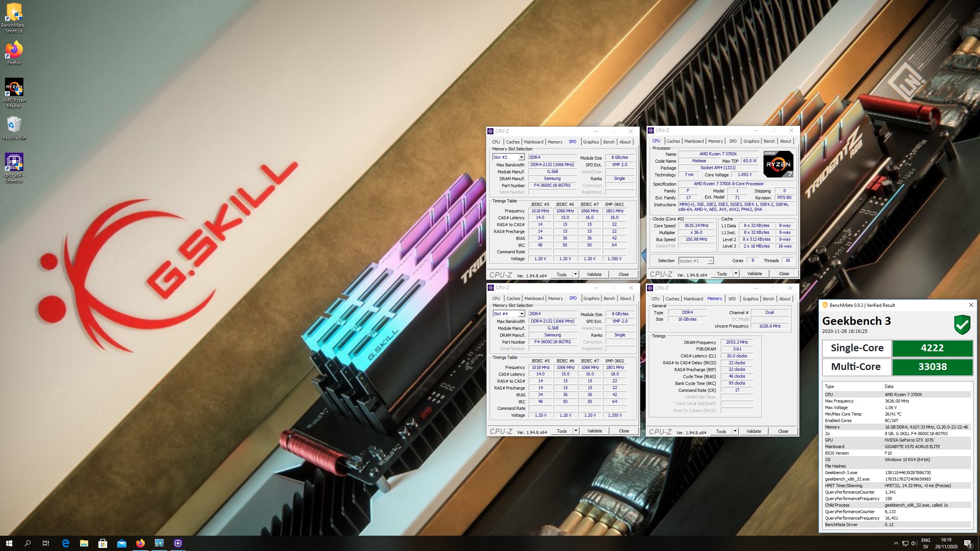Click Part Number field in Slot #2 window
Screen dimensions: 980x551
(552, 185)
